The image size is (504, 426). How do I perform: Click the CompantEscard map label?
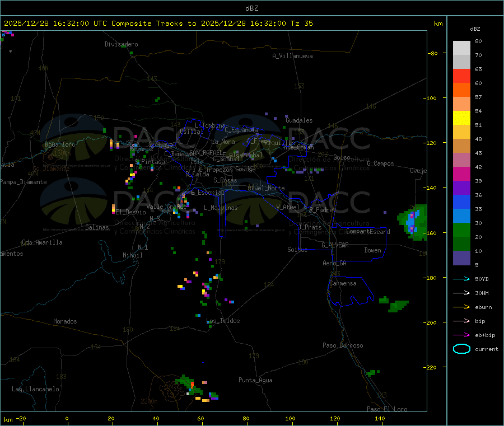pos(368,231)
